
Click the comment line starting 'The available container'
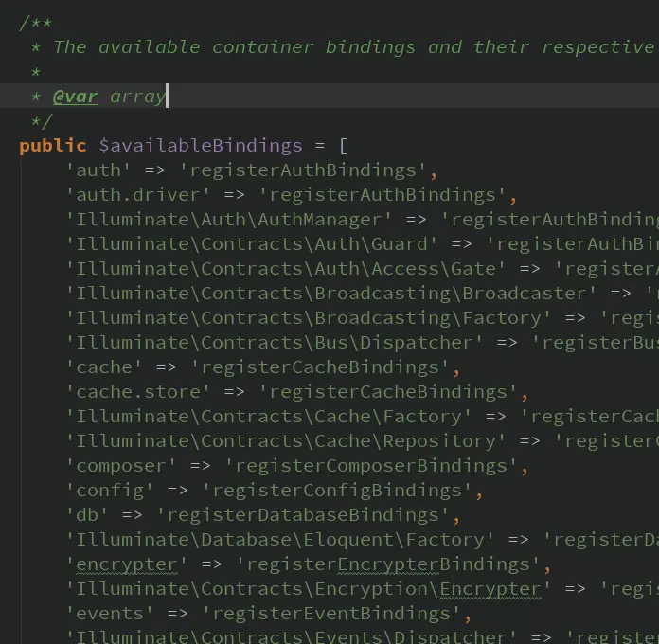coord(354,47)
